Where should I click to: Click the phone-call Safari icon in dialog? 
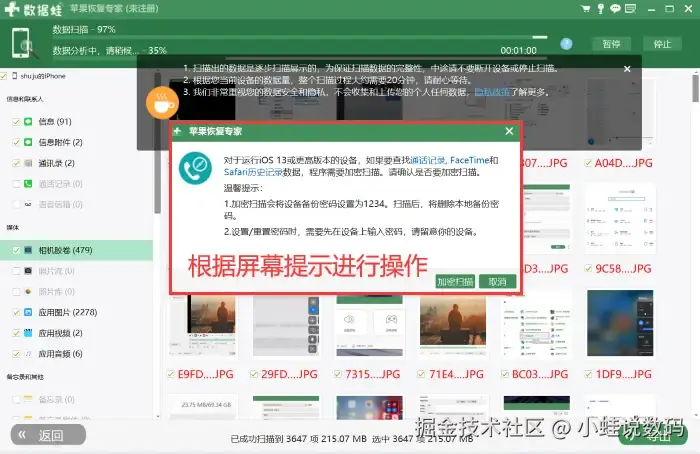[x=196, y=168]
